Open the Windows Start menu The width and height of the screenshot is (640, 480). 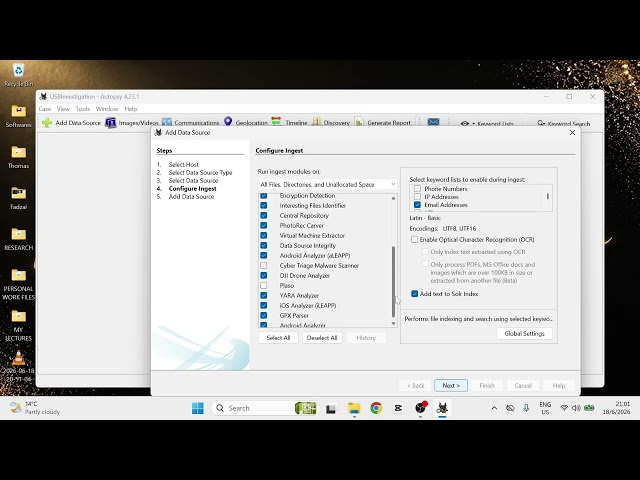coord(198,408)
